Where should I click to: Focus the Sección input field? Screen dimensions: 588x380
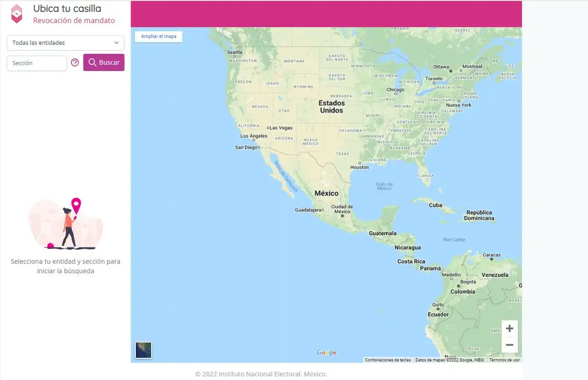(x=37, y=63)
